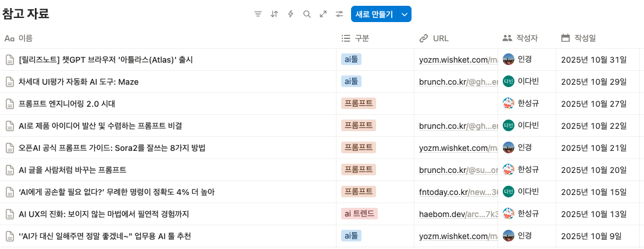Click 인경 avatar in the Atlas row
This screenshot has height=249, width=644.
[509, 59]
